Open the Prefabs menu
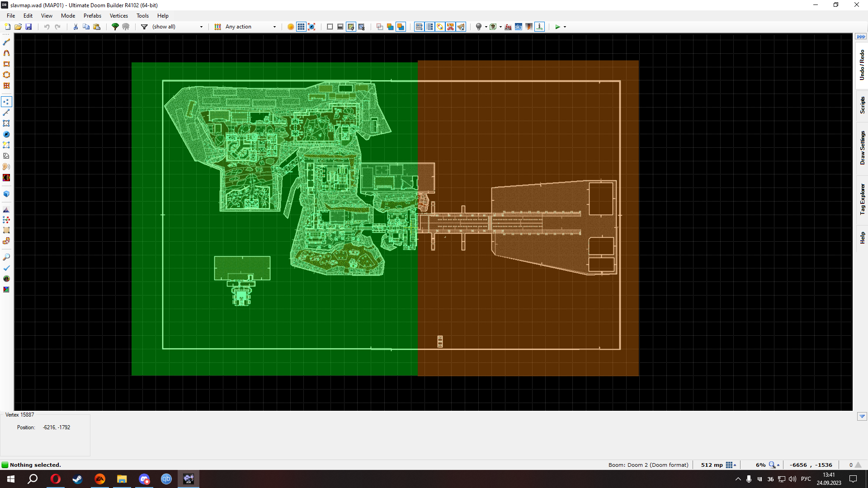Viewport: 868px width, 488px height. (x=92, y=15)
